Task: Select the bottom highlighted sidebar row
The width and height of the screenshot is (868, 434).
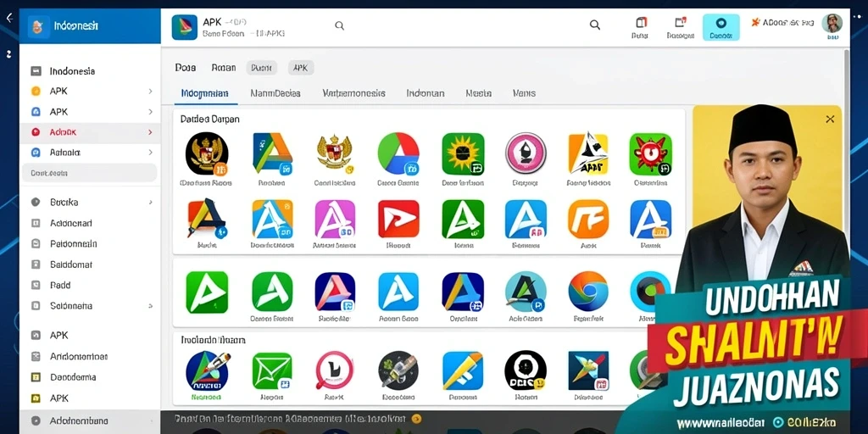Action: 90,420
